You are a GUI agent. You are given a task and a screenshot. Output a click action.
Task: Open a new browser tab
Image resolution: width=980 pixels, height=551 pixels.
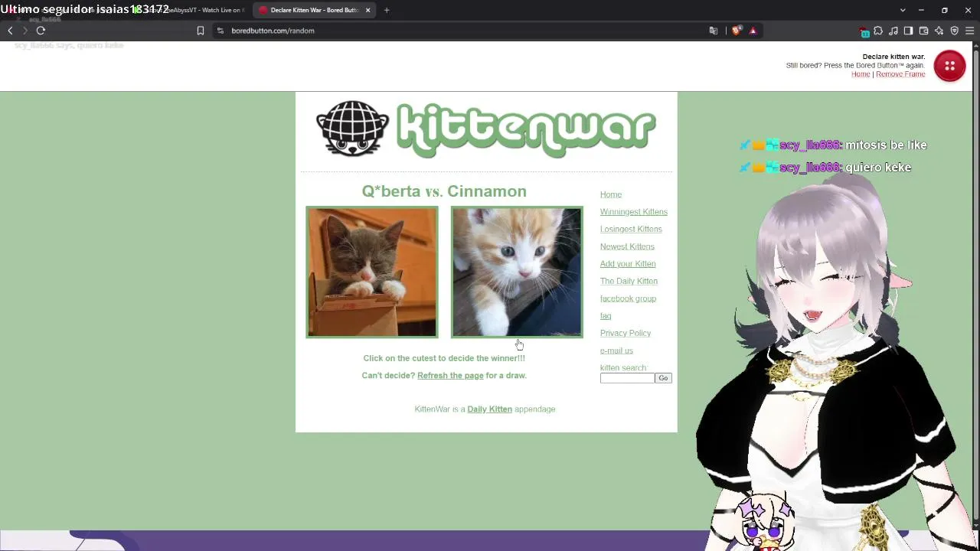[387, 10]
